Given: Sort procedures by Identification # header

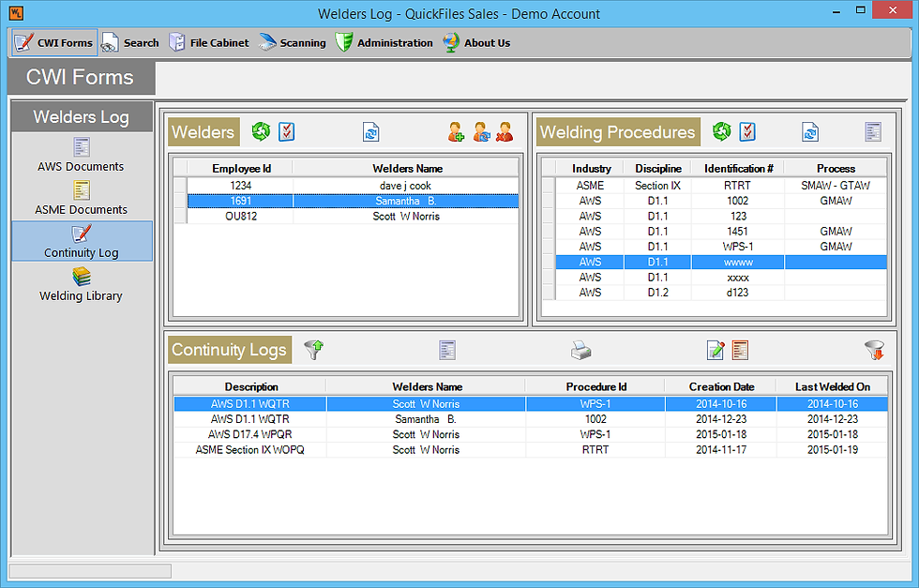Looking at the screenshot, I should point(738,168).
